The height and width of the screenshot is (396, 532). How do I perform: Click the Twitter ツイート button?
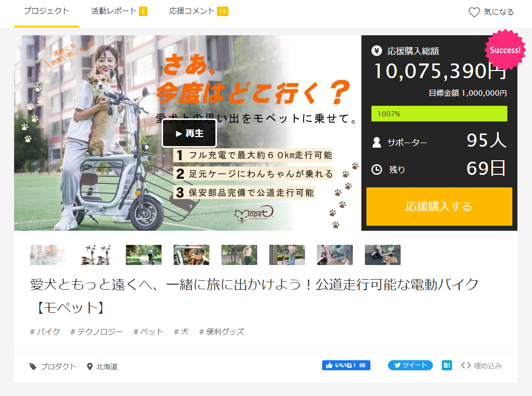[410, 365]
